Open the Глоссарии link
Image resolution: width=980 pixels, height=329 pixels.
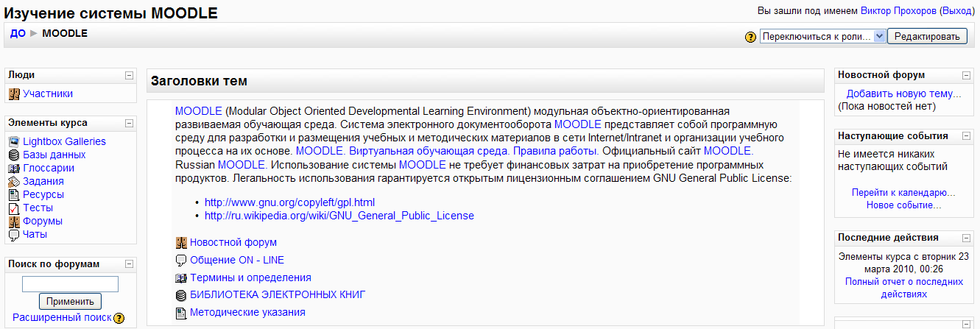point(49,168)
